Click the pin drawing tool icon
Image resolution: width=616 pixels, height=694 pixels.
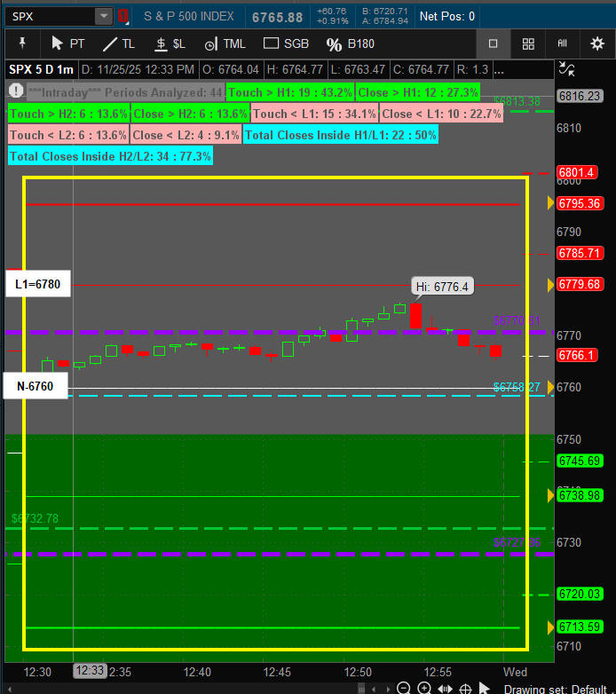[x=22, y=43]
